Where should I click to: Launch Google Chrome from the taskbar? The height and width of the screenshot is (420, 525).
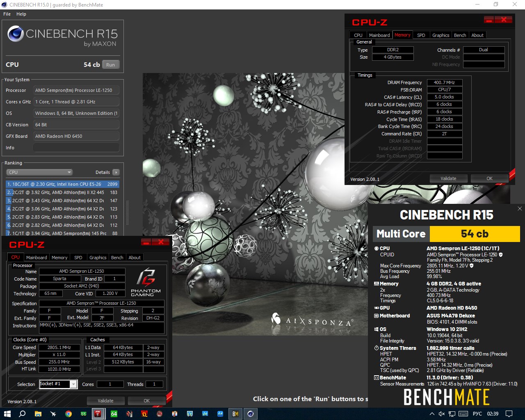tap(68, 414)
